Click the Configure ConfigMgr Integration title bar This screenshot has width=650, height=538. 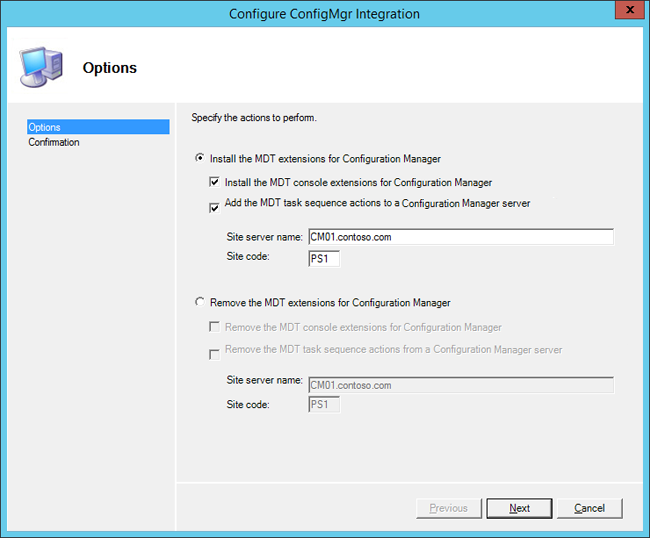(x=324, y=14)
